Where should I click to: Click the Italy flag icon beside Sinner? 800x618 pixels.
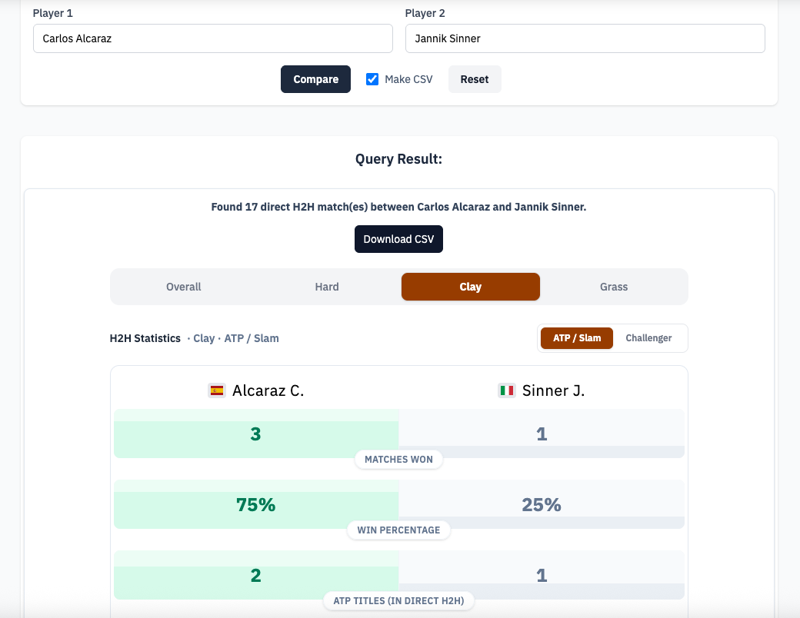click(507, 391)
